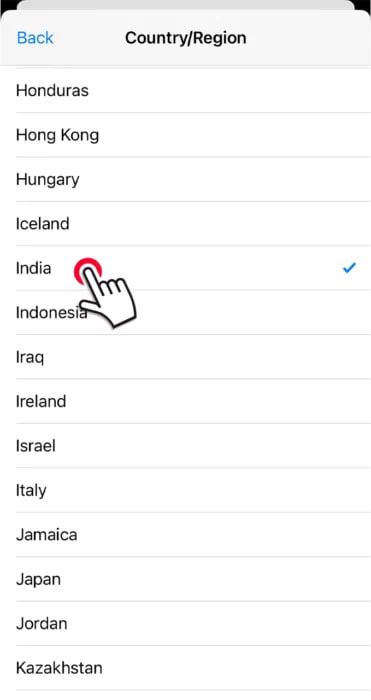Pick Jordan as country
The width and height of the screenshot is (371, 700).
pos(185,623)
